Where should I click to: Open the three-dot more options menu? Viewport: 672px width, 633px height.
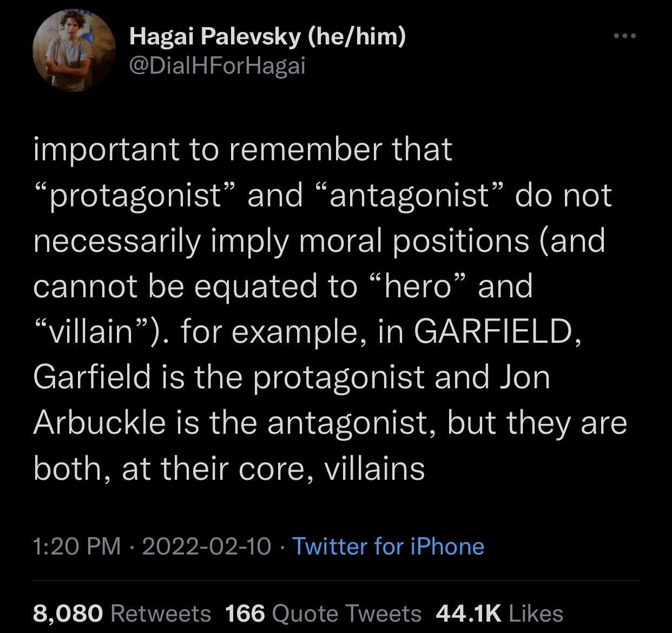pos(625,36)
